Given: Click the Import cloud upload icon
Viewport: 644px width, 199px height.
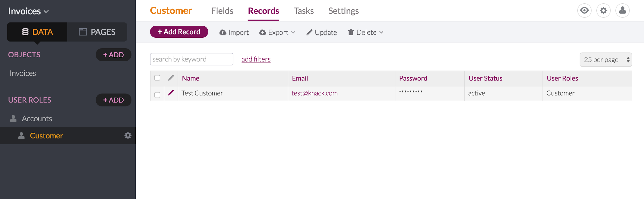Looking at the screenshot, I should pos(223,32).
